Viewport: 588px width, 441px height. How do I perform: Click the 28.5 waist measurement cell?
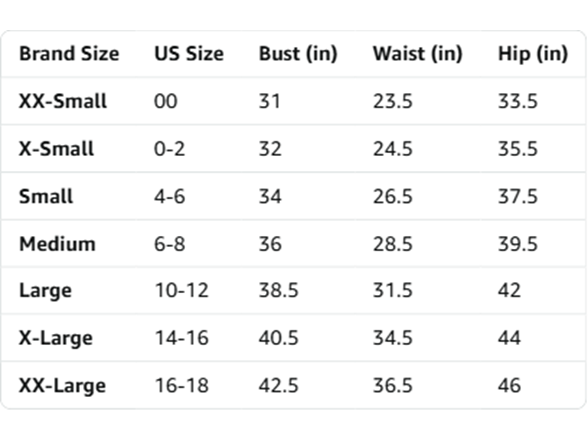click(392, 244)
